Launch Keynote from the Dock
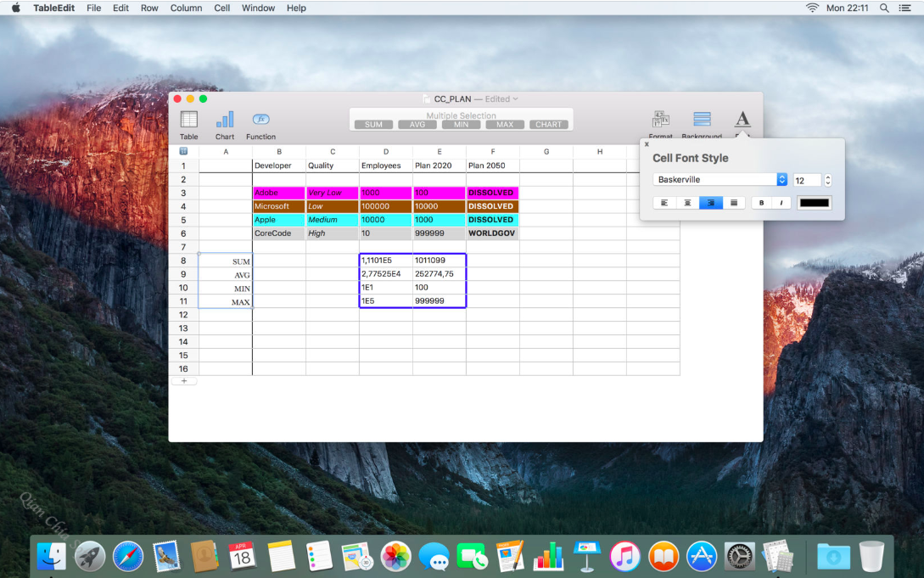 click(587, 556)
